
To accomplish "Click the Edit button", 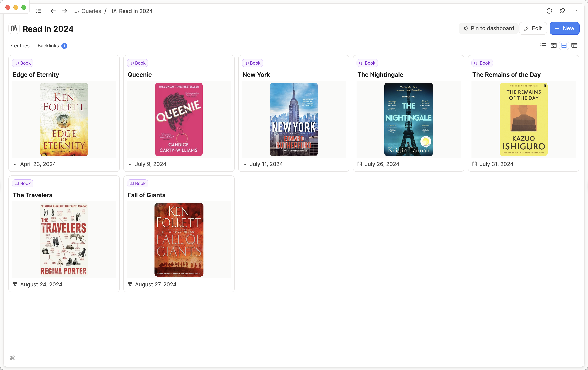I will tap(533, 28).
